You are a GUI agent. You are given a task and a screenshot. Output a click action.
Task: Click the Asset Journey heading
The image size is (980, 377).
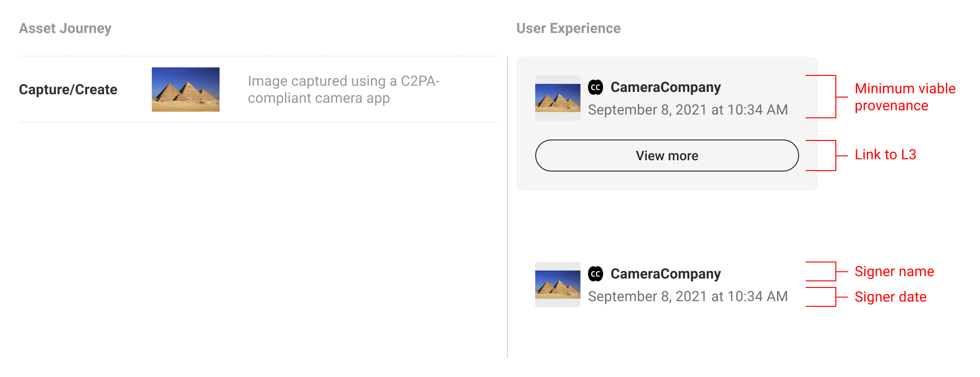pyautogui.click(x=65, y=28)
